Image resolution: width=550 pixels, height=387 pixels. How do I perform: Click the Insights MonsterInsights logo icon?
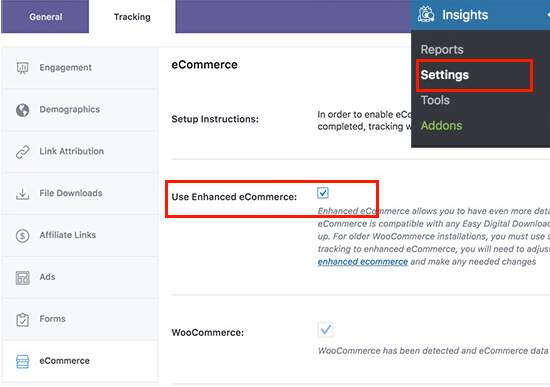tap(426, 15)
